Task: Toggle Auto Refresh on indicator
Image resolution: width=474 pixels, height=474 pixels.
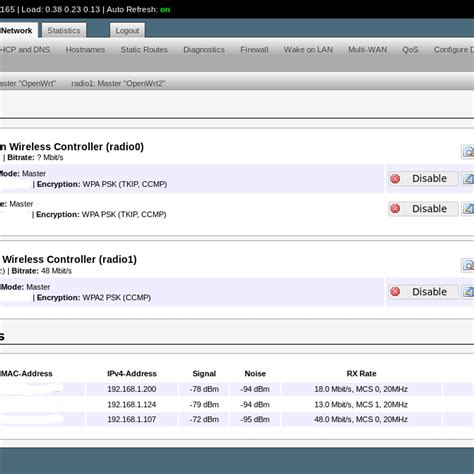Action: pyautogui.click(x=165, y=9)
